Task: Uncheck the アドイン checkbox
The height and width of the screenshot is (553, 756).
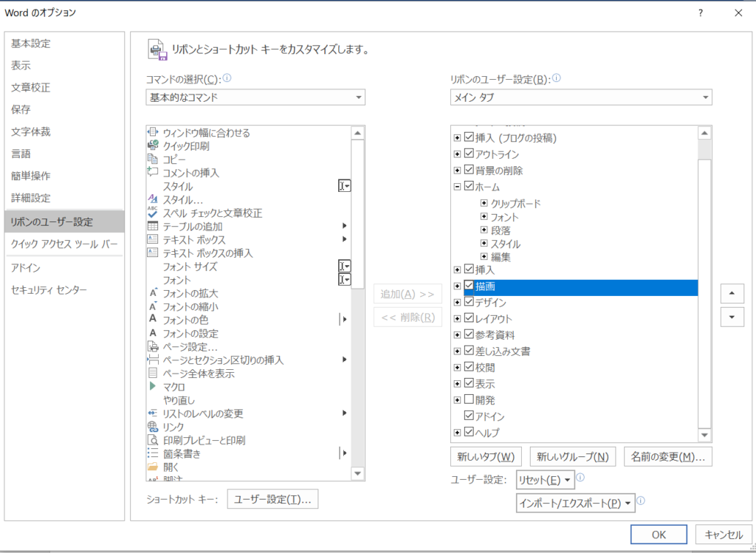Action: [469, 416]
